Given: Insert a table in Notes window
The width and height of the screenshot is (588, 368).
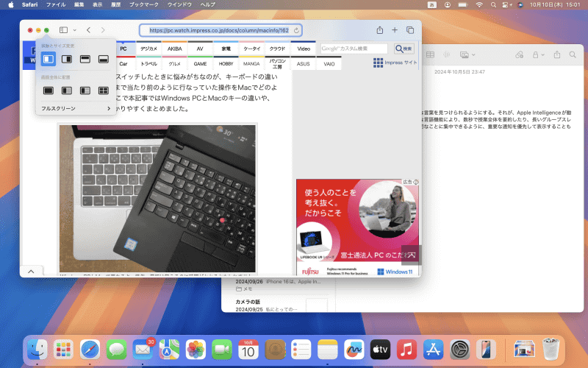Looking at the screenshot, I should (430, 54).
